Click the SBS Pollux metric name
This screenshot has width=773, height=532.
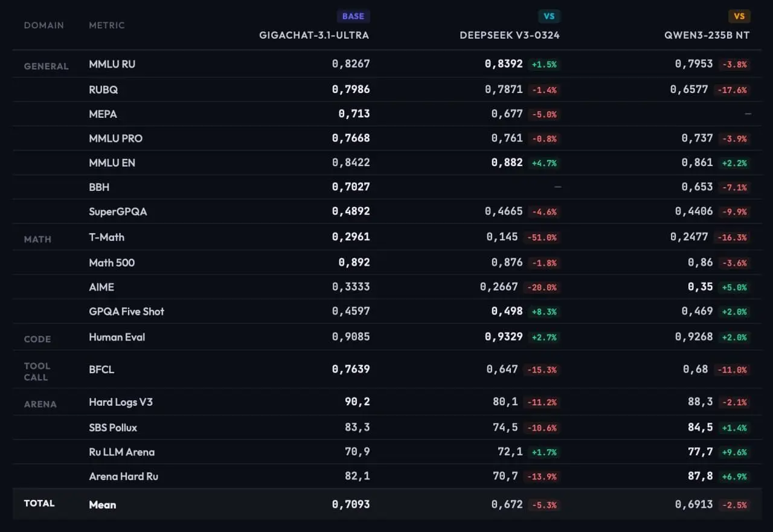click(x=113, y=428)
